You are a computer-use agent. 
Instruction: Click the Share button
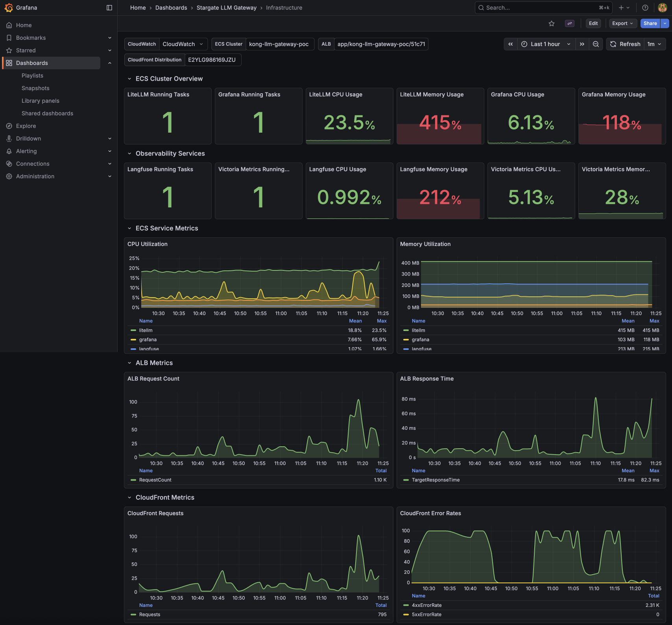tap(650, 24)
